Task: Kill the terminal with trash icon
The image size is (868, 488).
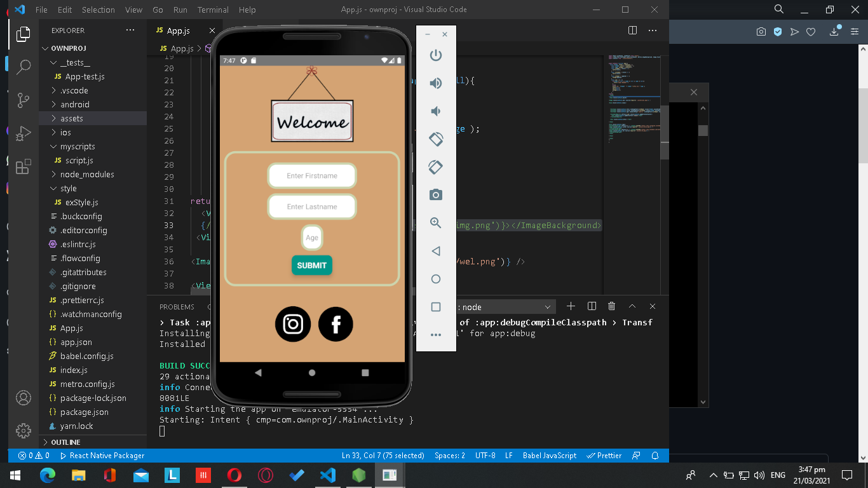Action: (611, 306)
